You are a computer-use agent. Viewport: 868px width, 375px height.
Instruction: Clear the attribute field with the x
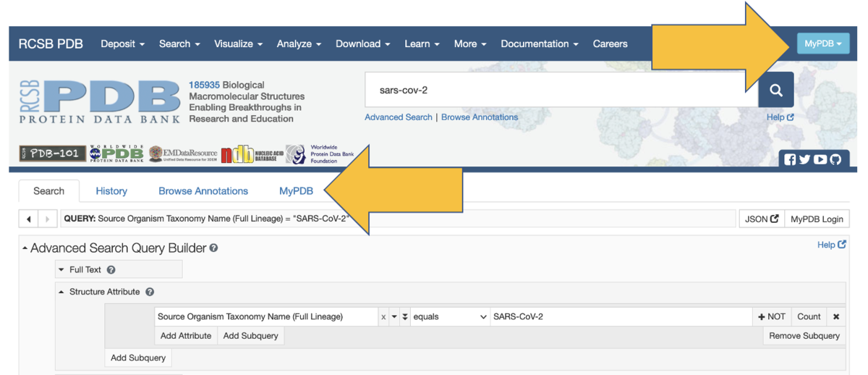click(x=383, y=317)
